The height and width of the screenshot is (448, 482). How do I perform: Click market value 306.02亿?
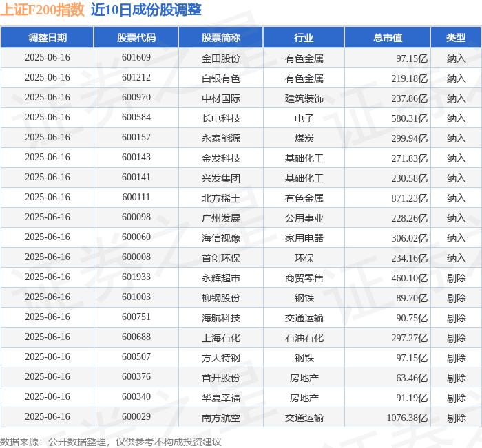[x=409, y=238]
